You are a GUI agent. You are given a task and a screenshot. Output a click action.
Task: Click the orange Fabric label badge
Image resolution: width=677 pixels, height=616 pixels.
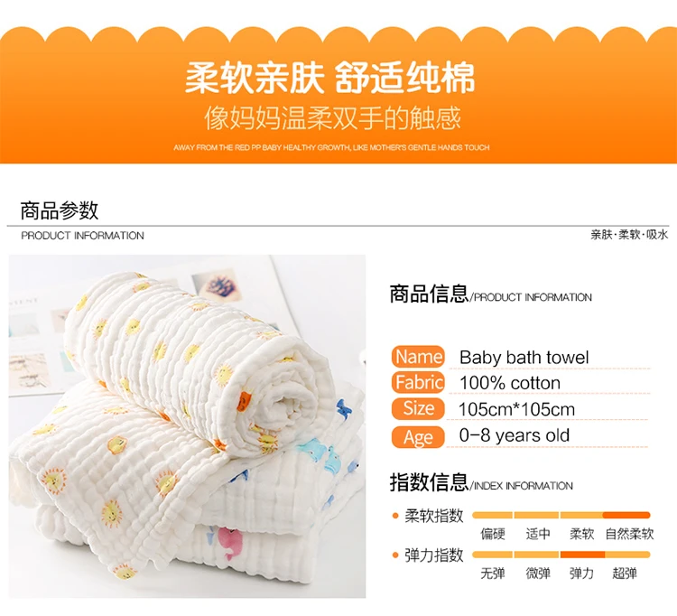pyautogui.click(x=418, y=382)
